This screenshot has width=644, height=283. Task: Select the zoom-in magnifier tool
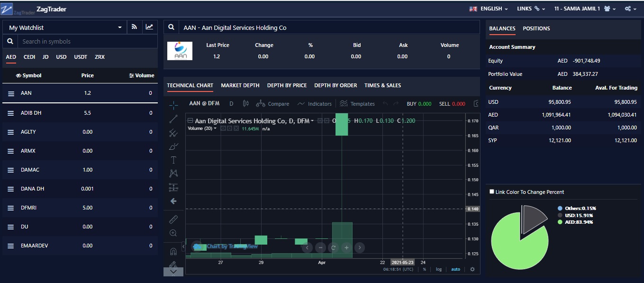pos(173,233)
